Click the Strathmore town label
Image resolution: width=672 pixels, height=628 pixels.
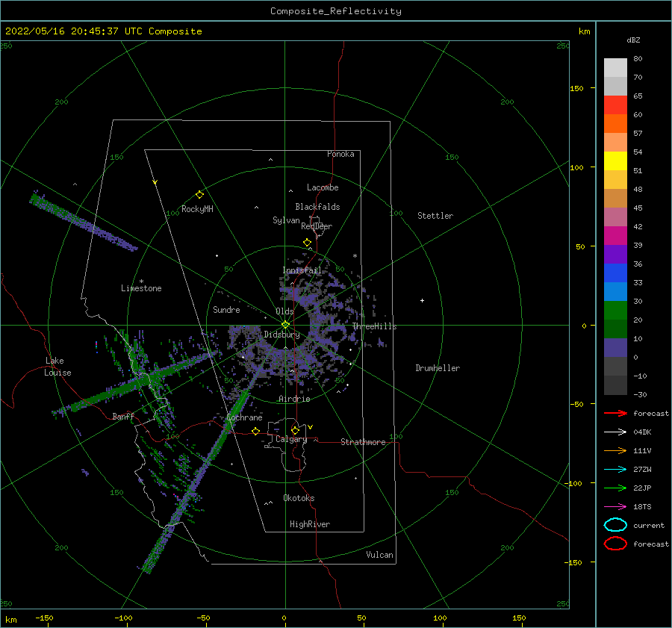point(363,442)
